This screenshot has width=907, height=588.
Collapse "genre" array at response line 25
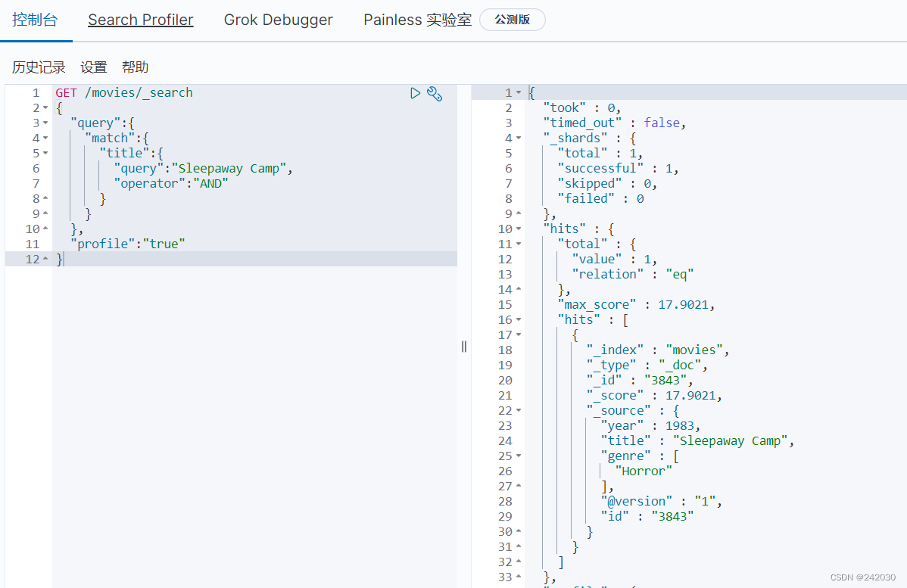(519, 456)
